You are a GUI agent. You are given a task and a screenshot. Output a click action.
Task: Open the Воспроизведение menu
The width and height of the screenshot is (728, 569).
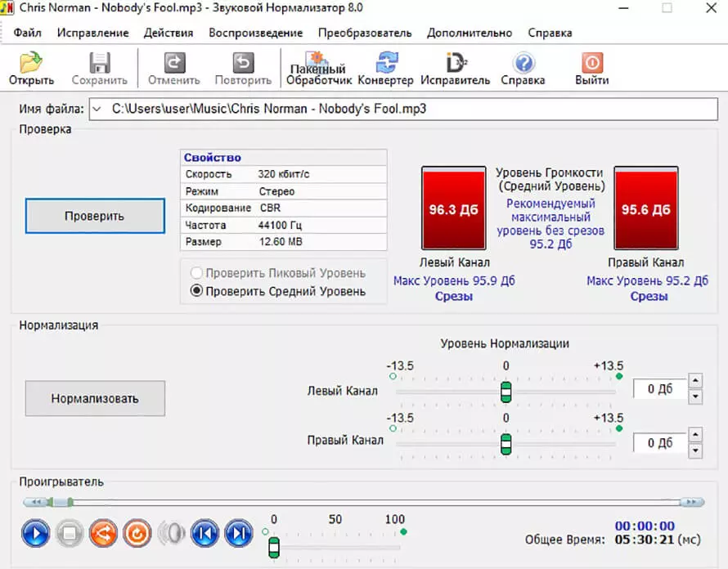click(x=256, y=33)
